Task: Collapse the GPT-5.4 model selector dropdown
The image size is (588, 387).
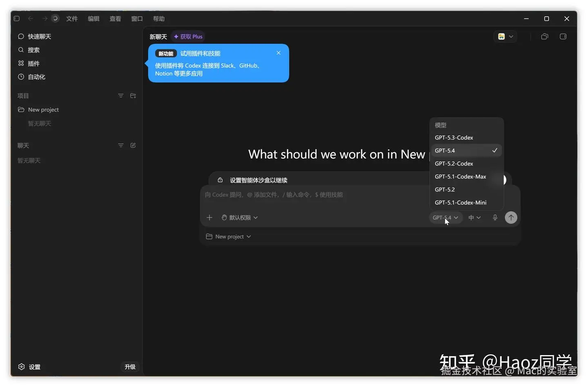Action: click(445, 218)
